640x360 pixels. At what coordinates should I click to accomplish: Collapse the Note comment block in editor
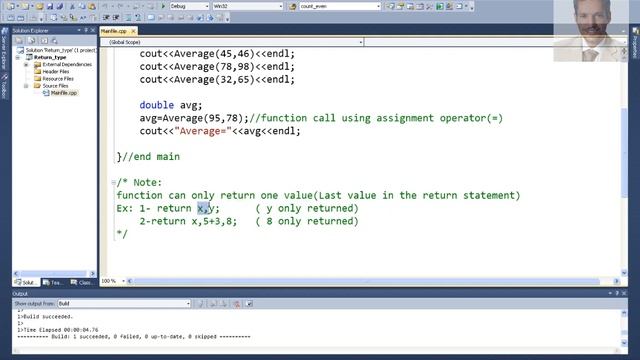(113, 182)
